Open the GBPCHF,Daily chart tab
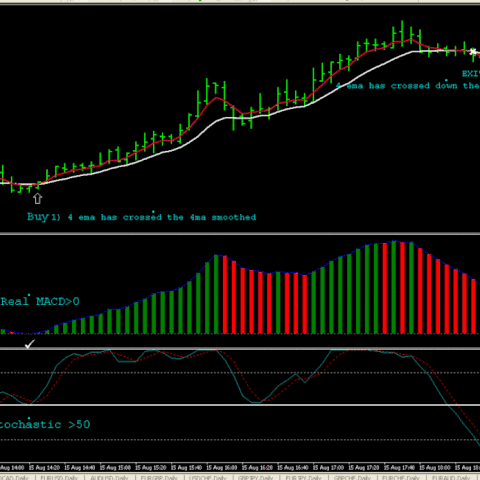Image resolution: width=480 pixels, height=480 pixels. coord(352,477)
